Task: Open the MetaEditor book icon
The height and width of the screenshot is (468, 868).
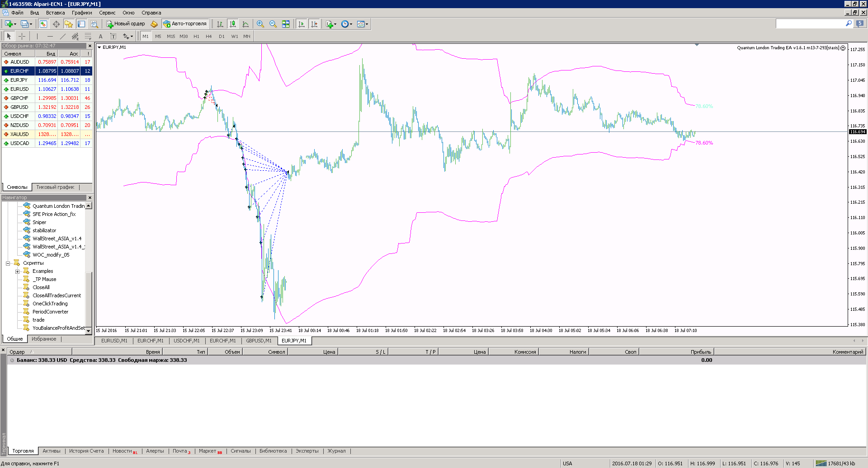Action: click(154, 24)
